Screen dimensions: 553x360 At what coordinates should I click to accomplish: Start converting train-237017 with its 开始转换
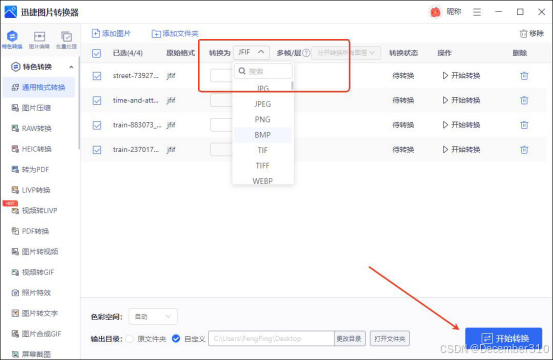tap(461, 150)
